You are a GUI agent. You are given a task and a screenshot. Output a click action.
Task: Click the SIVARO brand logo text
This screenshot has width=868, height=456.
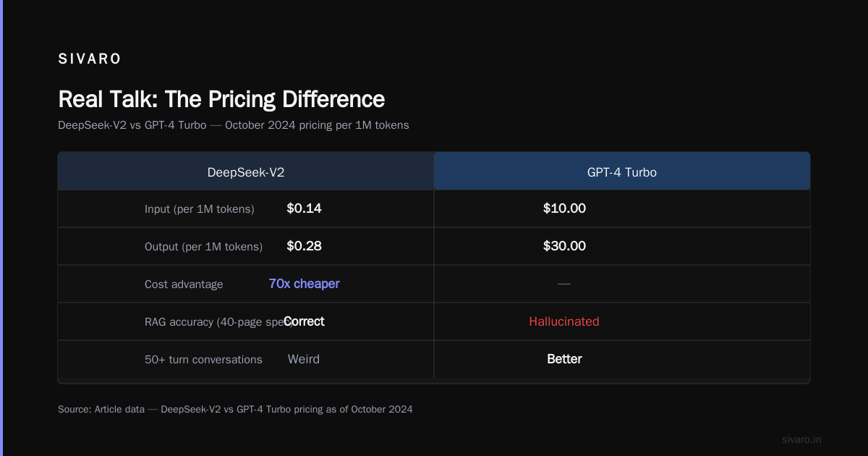90,59
